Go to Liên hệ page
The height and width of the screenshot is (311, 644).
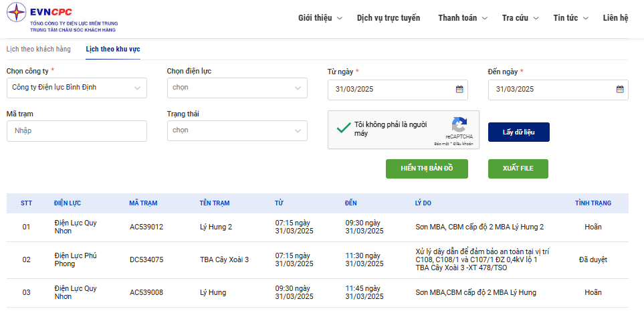(x=615, y=18)
